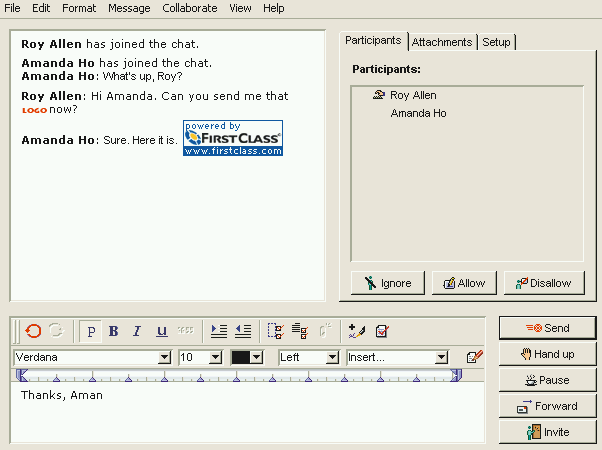Toggle Bold text formatting
This screenshot has height=450, width=602.
(x=113, y=331)
